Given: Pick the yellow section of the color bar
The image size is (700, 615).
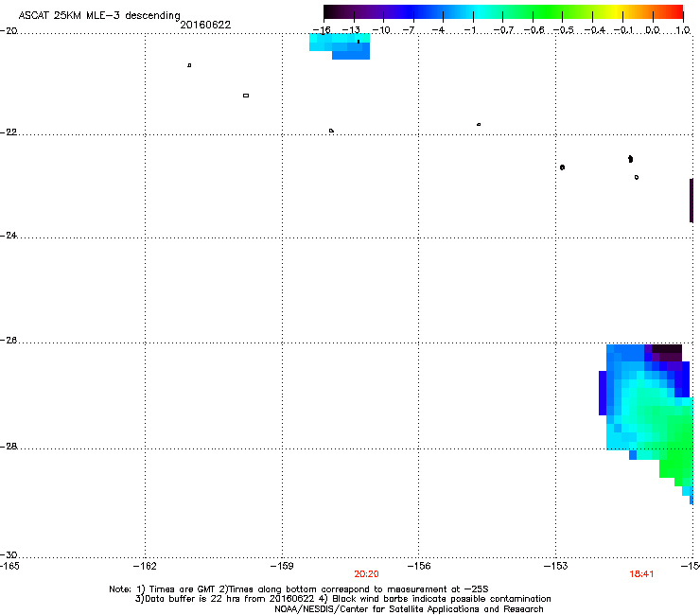Looking at the screenshot, I should [617, 11].
